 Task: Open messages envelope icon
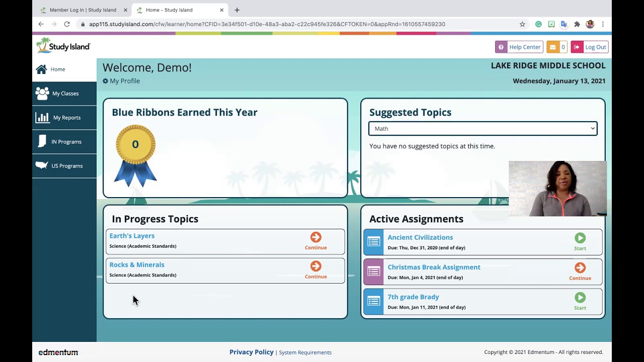[x=557, y=47]
